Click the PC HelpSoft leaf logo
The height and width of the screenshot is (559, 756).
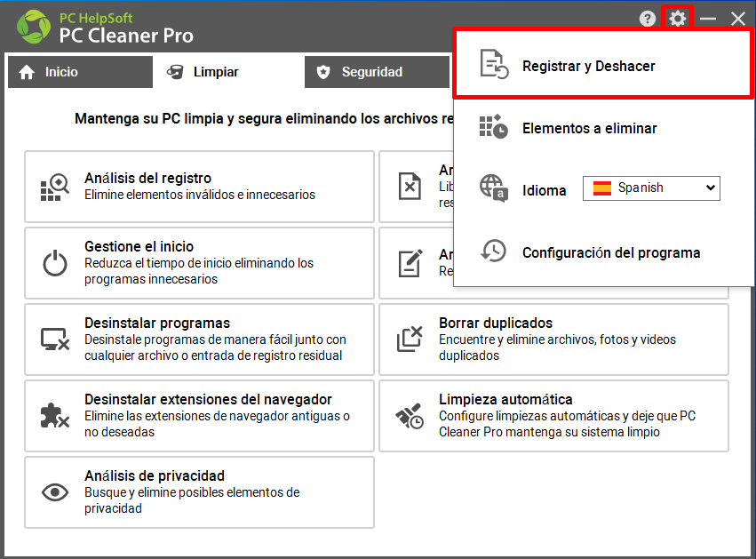34,27
